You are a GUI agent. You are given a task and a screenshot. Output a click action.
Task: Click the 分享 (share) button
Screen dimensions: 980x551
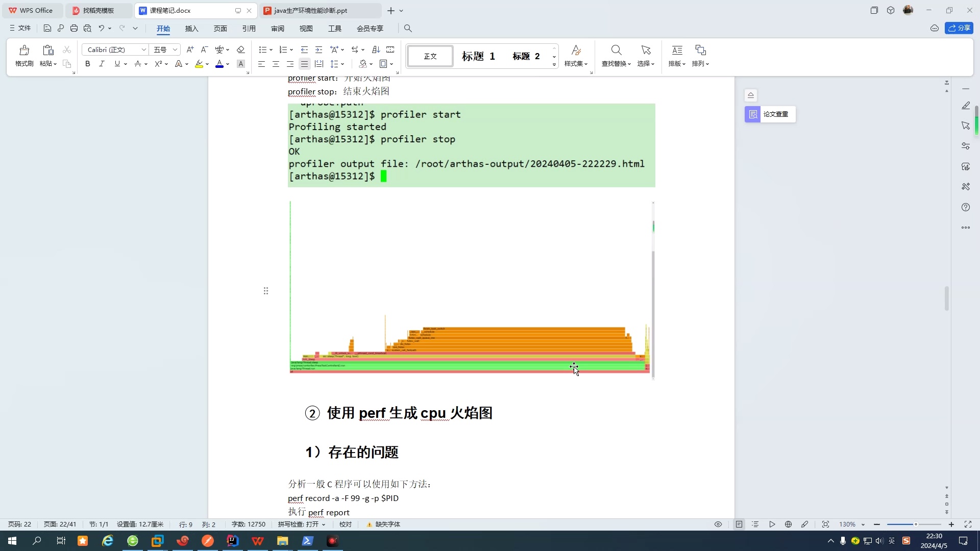pyautogui.click(x=960, y=28)
